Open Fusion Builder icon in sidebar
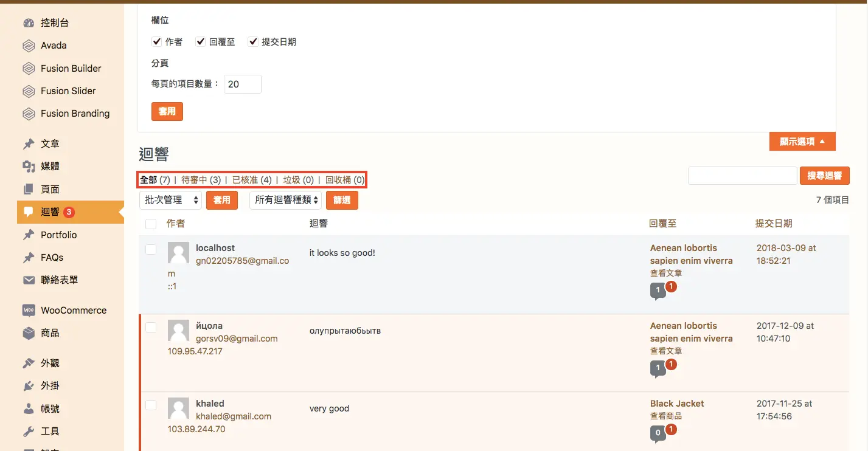 [x=29, y=69]
